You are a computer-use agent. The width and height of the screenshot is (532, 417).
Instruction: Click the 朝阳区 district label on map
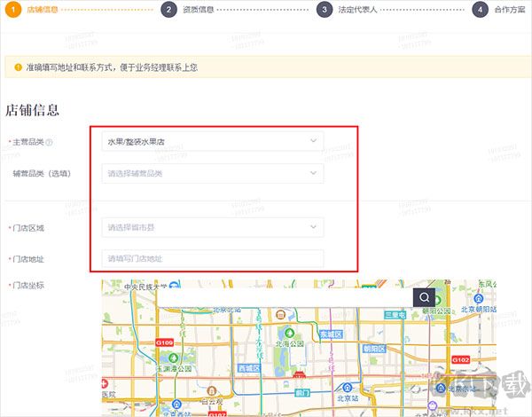(374, 349)
